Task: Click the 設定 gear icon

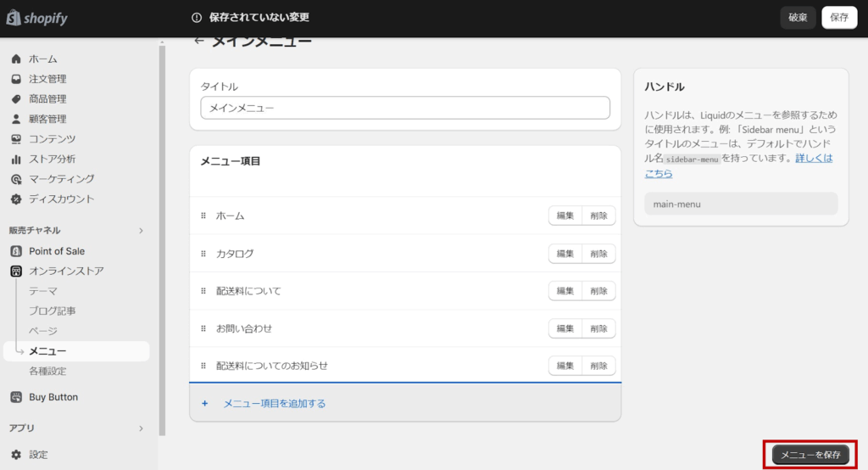Action: click(16, 455)
